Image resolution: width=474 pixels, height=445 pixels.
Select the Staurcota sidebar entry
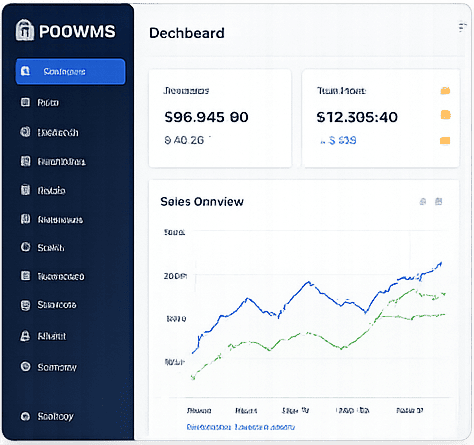(48, 305)
